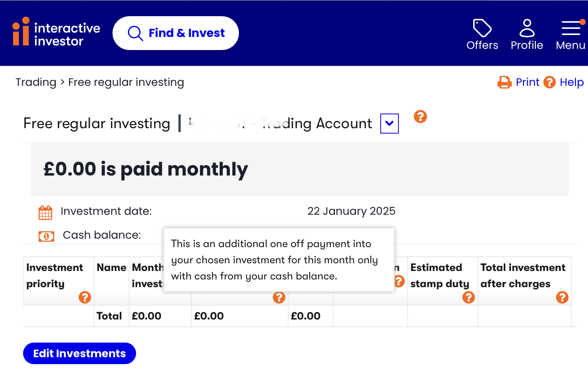Click the Print printer icon

click(504, 82)
